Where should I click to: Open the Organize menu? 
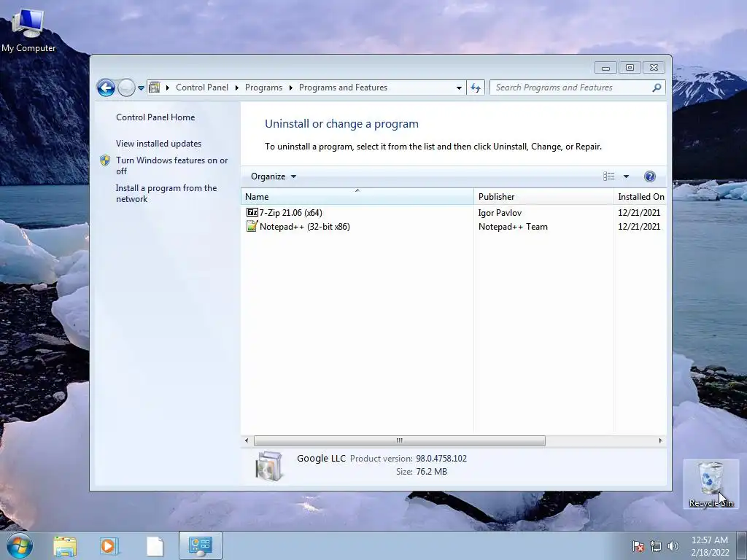click(274, 176)
